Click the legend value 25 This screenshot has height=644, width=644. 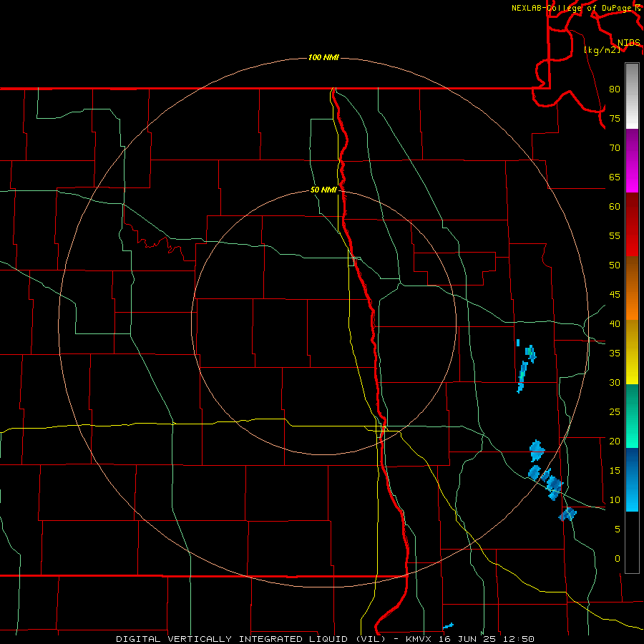[615, 411]
